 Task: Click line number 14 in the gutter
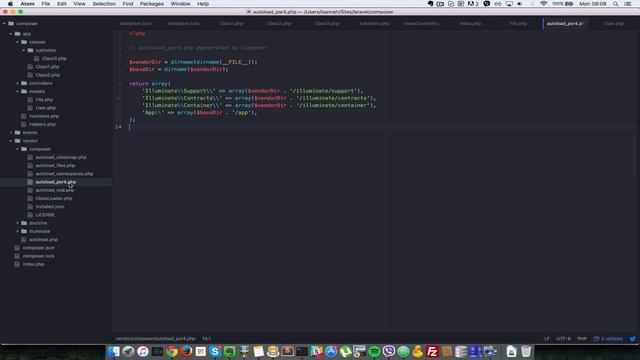pos(118,127)
